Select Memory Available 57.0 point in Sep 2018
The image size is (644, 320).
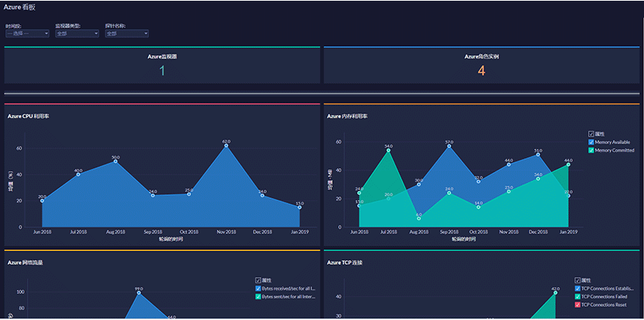(x=449, y=146)
